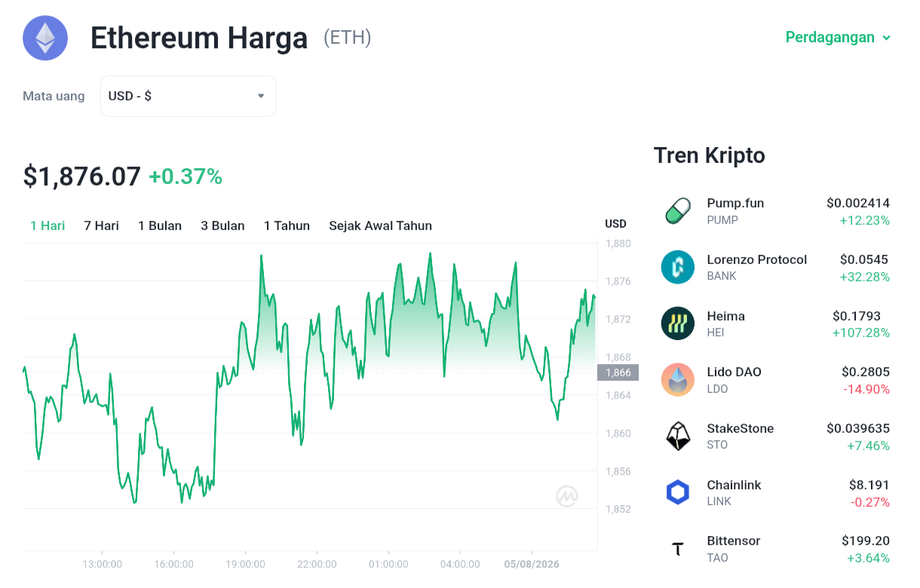Screen dimensions: 920x588
Task: Expand the Perdagangan dropdown
Action: click(x=838, y=37)
